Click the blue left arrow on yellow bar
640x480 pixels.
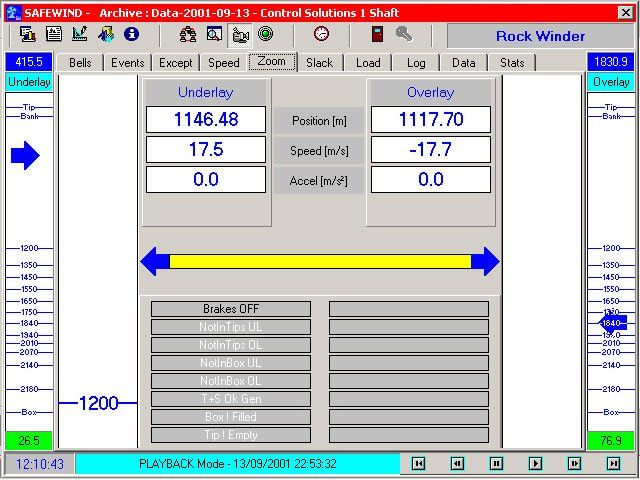pyautogui.click(x=155, y=262)
